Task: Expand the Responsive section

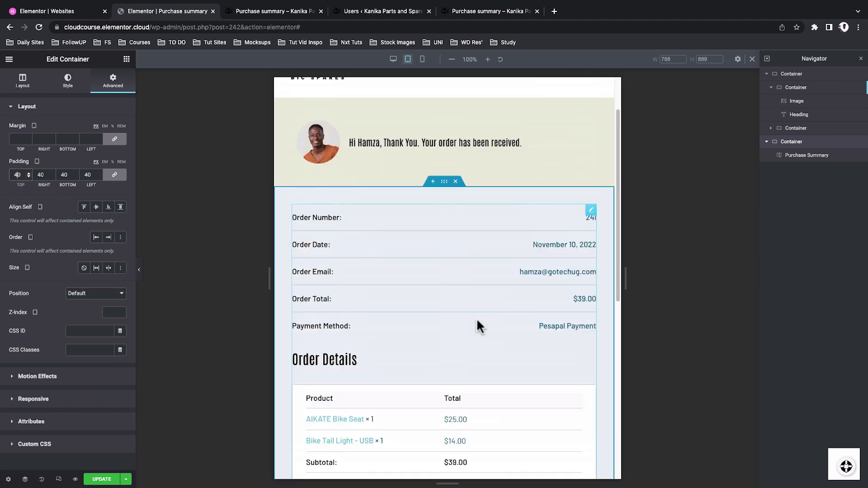Action: click(x=68, y=399)
